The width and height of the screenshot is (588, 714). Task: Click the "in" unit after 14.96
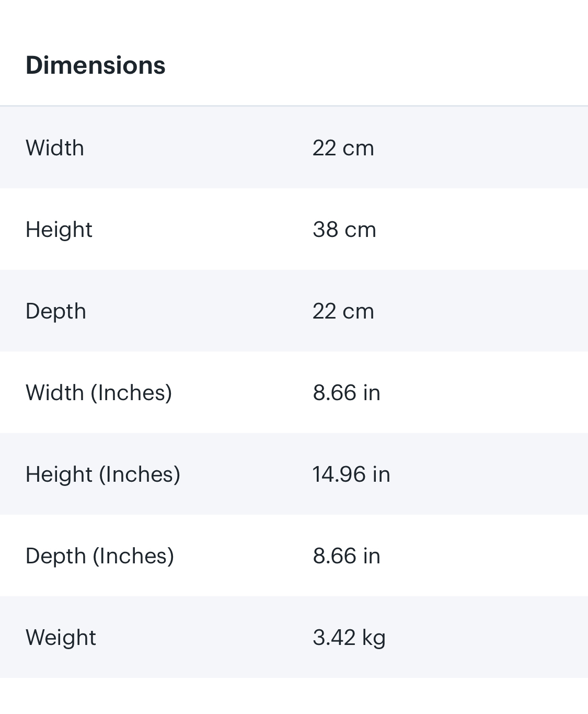382,474
